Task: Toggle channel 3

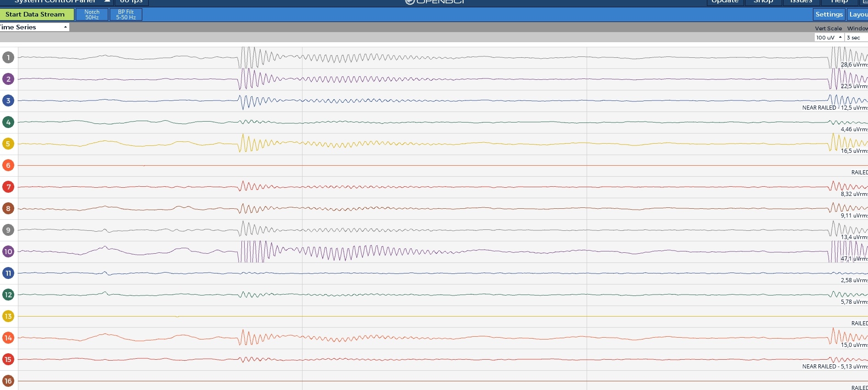Action: point(8,100)
